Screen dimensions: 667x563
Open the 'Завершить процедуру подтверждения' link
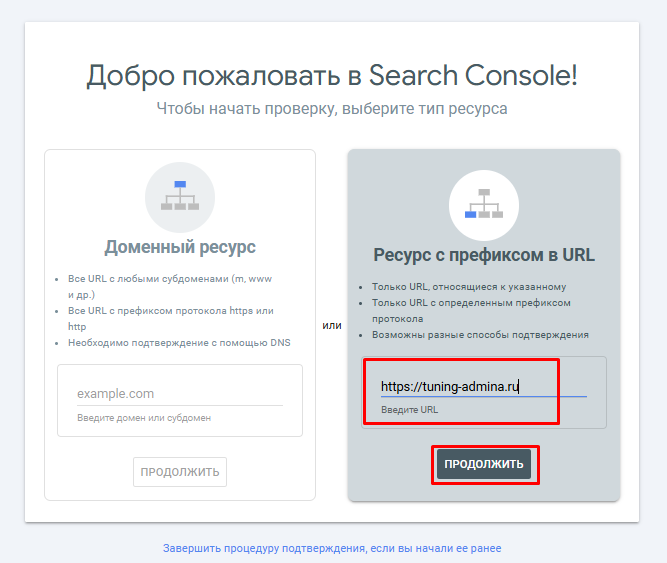click(x=332, y=548)
